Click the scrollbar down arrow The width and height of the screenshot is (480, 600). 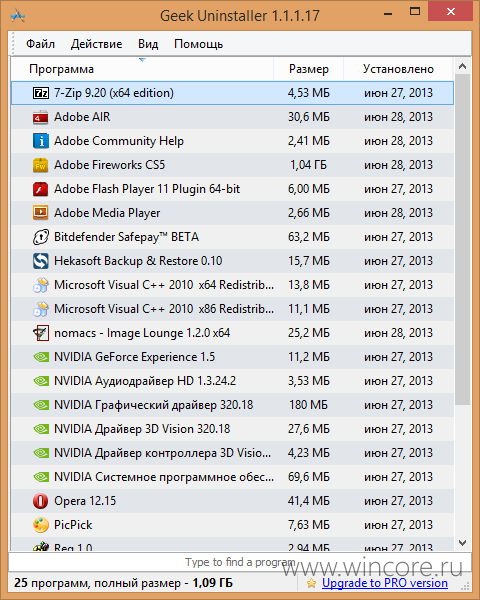(x=462, y=543)
